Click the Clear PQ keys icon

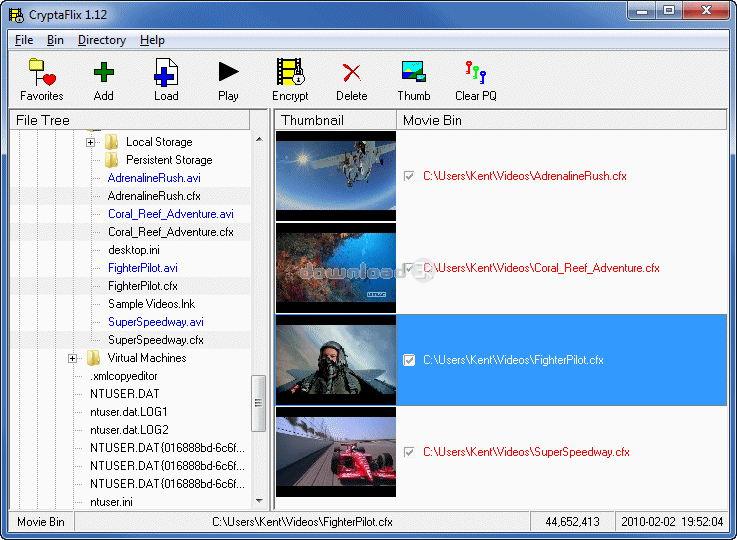pos(476,72)
